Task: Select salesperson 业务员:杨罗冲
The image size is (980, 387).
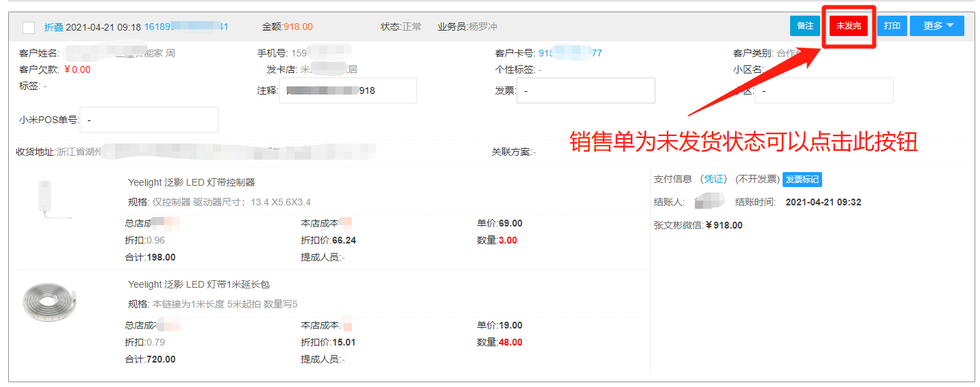Action: pos(468,27)
